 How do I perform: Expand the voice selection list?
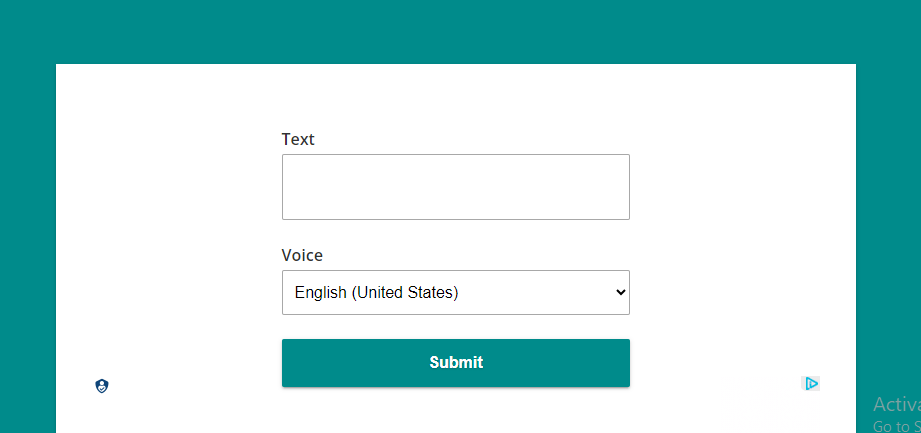click(455, 293)
